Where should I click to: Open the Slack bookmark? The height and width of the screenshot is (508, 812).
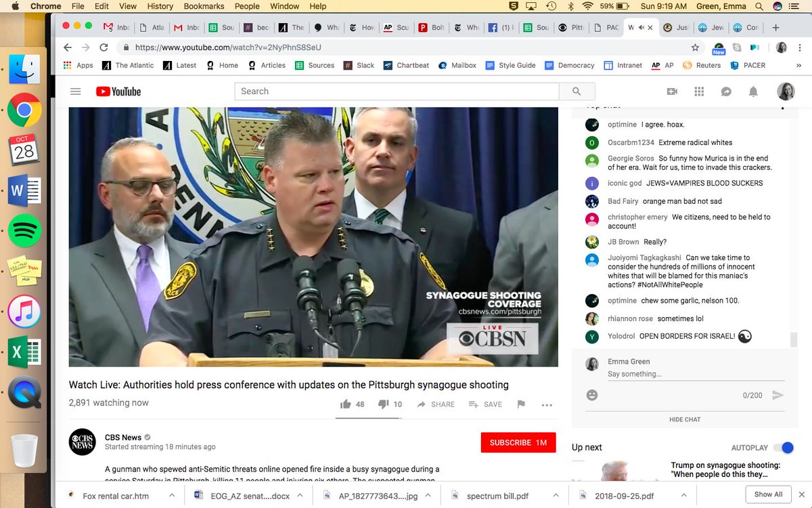[359, 66]
